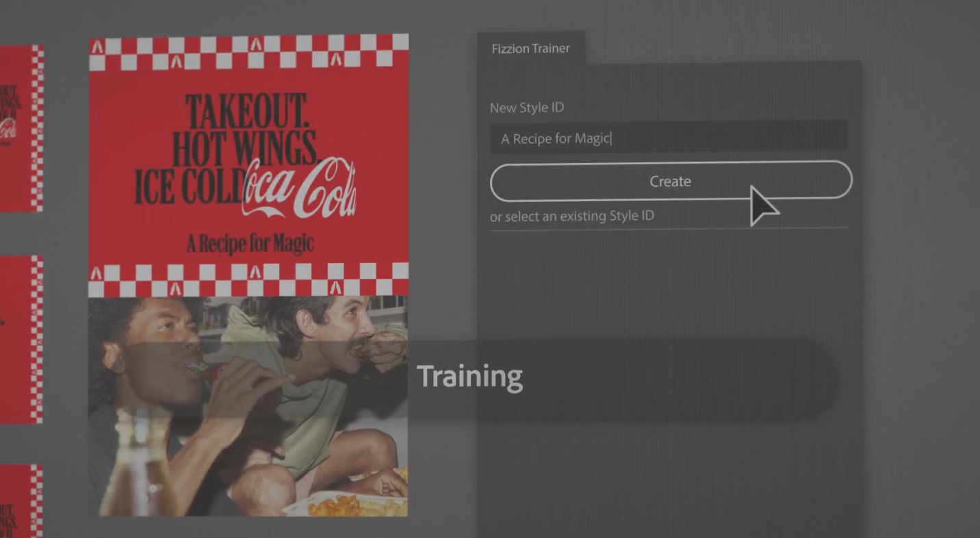Click the 'or select an existing Style ID' text

(x=572, y=216)
